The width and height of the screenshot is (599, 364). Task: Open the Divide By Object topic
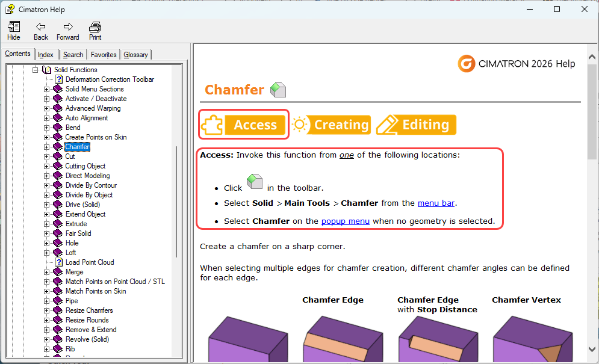pyautogui.click(x=89, y=195)
